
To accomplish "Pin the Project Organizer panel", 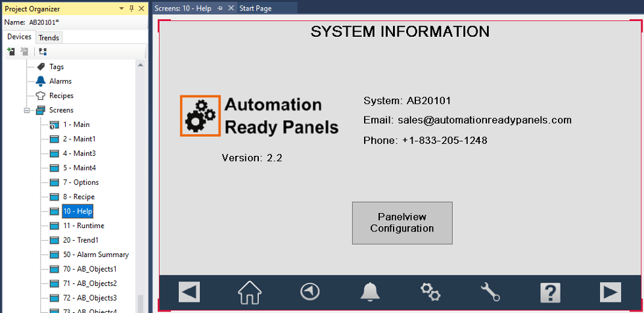I will [131, 9].
